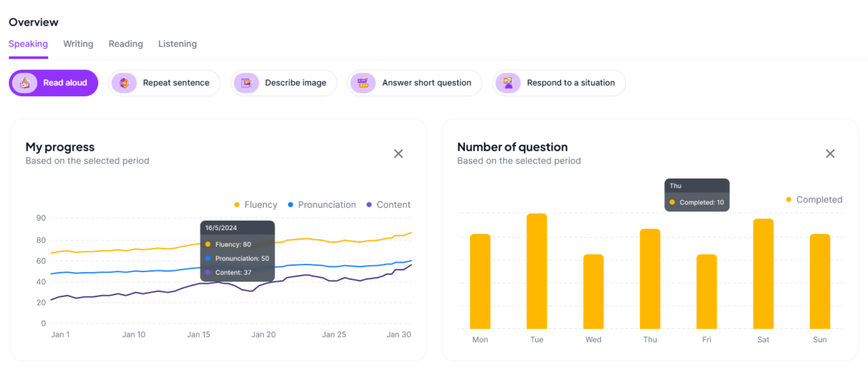The width and height of the screenshot is (868, 383).
Task: Toggle the Pronunciation legend series
Action: [x=322, y=205]
